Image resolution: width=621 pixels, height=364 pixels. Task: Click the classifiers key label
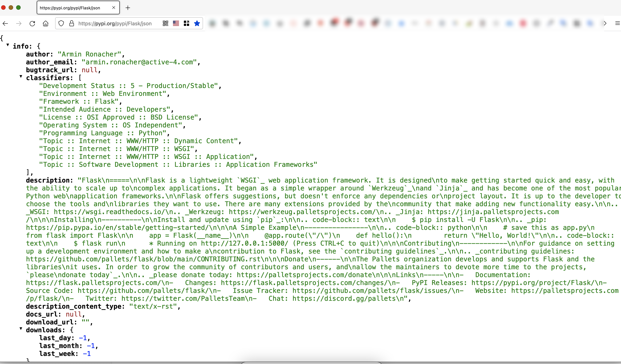50,78
